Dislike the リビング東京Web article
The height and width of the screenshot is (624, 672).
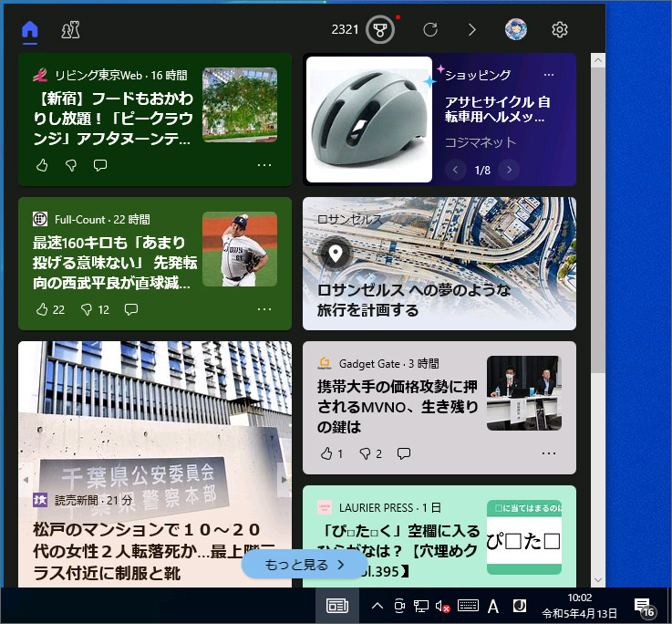(x=71, y=165)
